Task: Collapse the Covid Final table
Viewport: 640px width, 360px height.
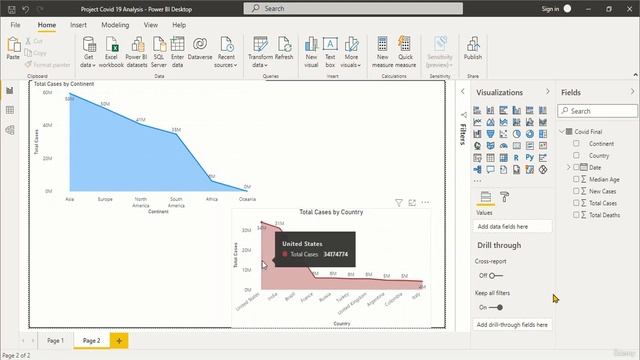Action: (x=562, y=131)
